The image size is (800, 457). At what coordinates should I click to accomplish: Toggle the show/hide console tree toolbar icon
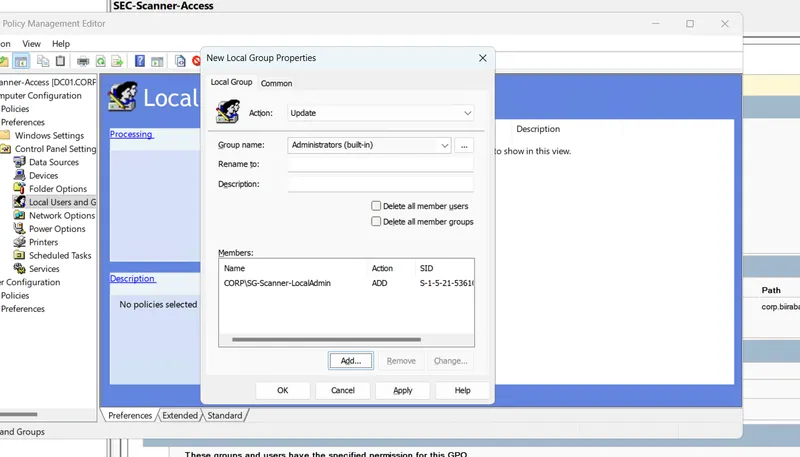pos(21,62)
